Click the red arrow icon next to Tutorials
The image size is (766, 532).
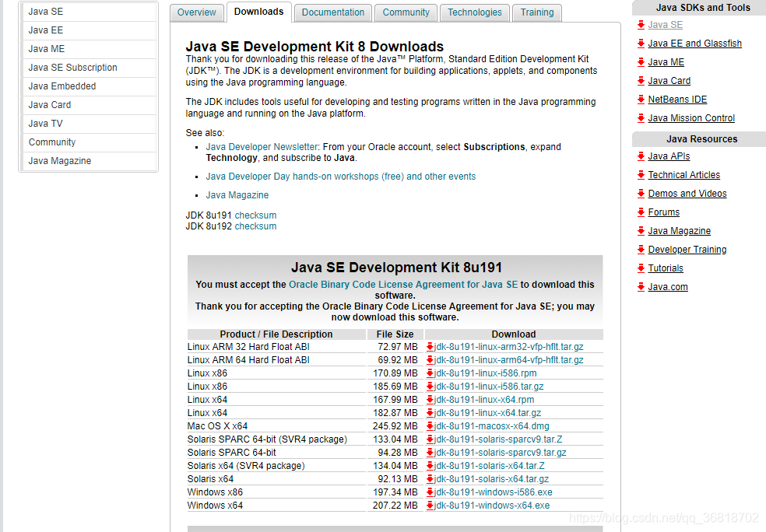tap(641, 268)
